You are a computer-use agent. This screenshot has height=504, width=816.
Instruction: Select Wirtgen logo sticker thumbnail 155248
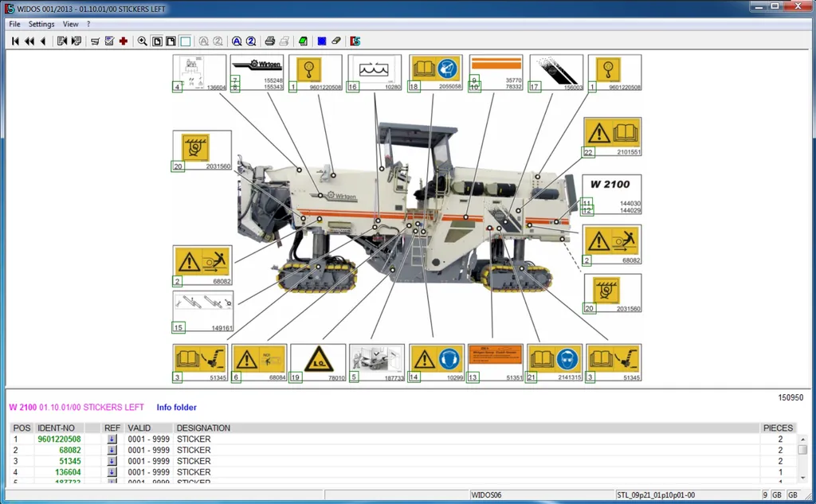[x=257, y=72]
